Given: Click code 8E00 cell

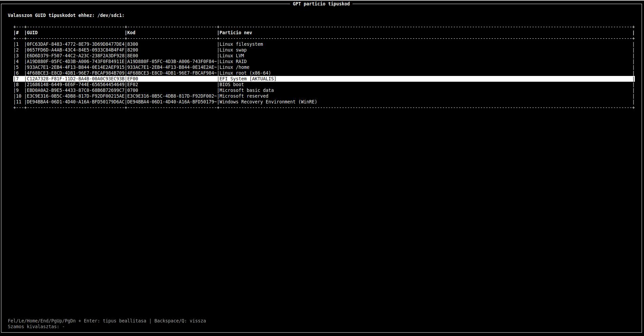Looking at the screenshot, I should click(x=133, y=56).
